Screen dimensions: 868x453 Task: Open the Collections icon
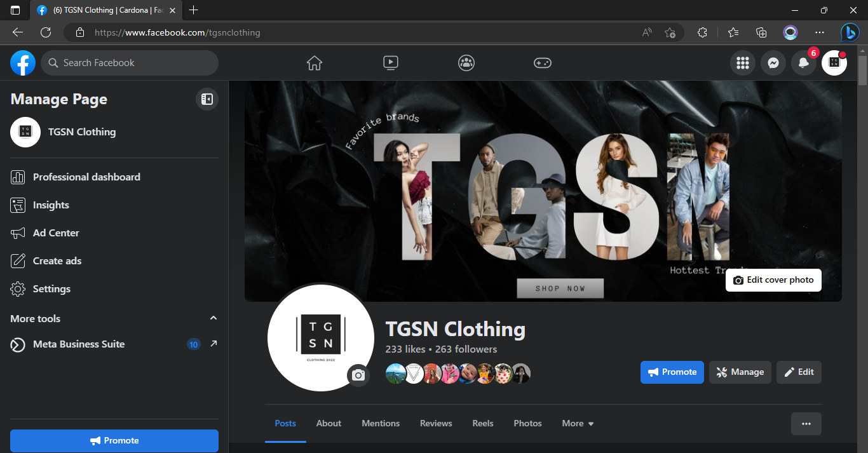tap(761, 32)
